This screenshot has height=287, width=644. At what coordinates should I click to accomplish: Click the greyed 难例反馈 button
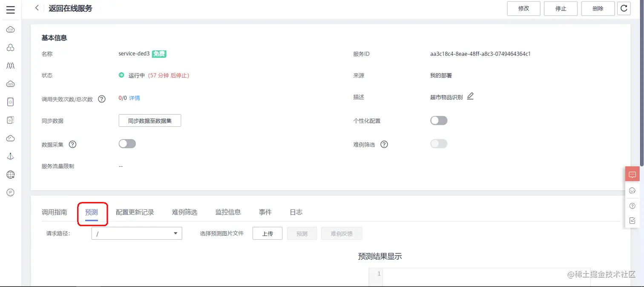click(x=342, y=233)
